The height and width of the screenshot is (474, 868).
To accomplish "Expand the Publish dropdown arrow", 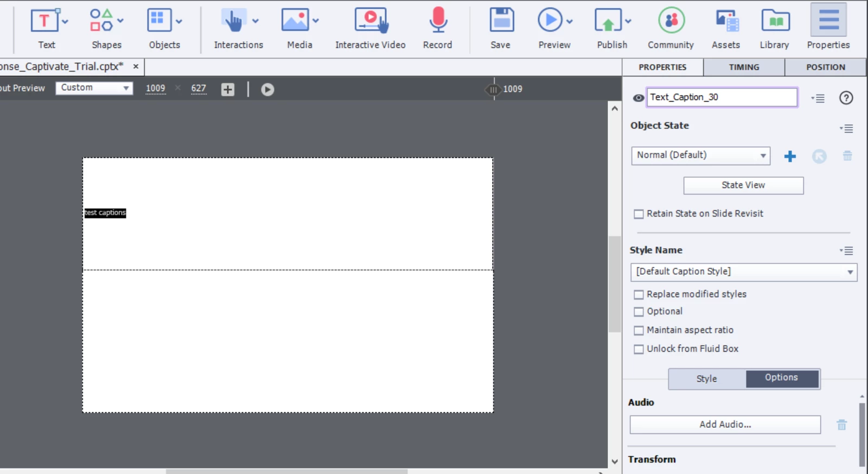I will (628, 21).
